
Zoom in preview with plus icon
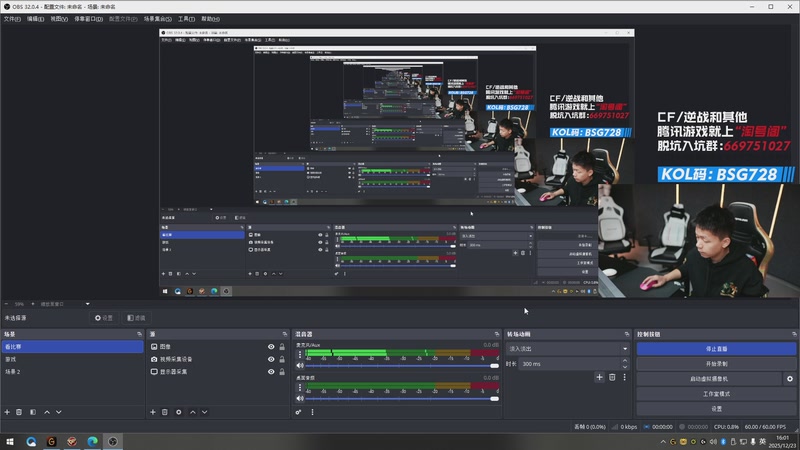pyautogui.click(x=33, y=304)
